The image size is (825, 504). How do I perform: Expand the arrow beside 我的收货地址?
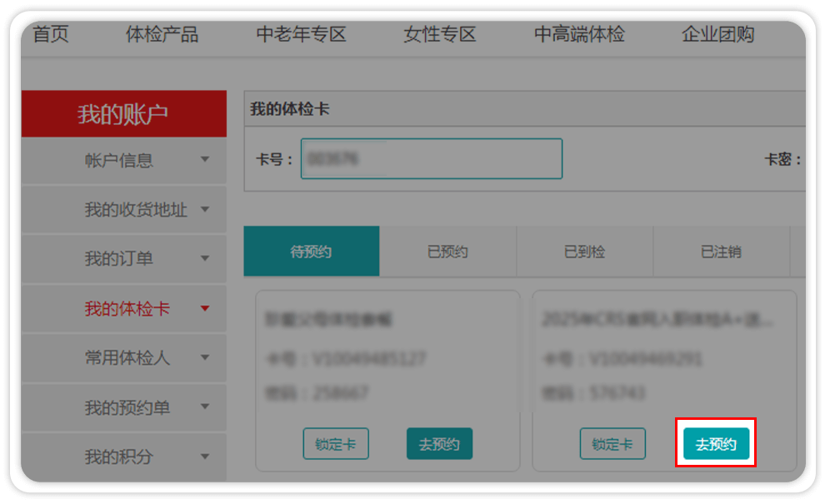[x=205, y=209]
